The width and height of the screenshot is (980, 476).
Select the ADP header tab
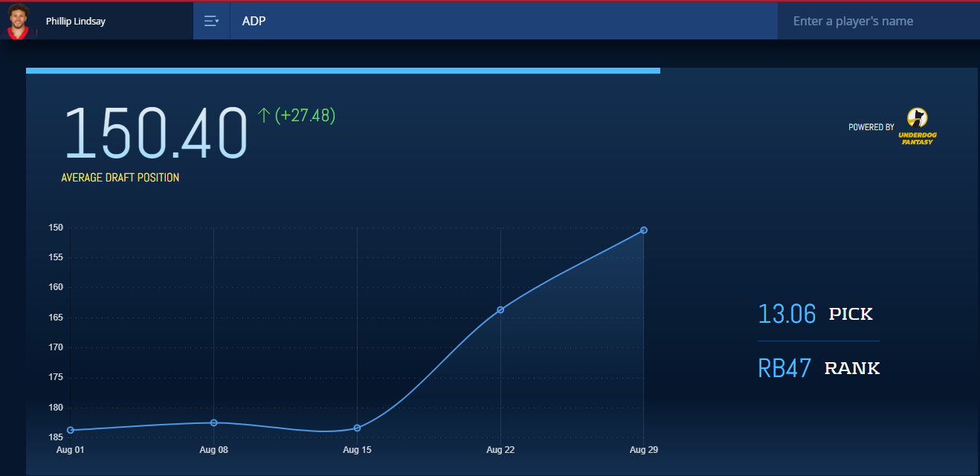pyautogui.click(x=254, y=21)
